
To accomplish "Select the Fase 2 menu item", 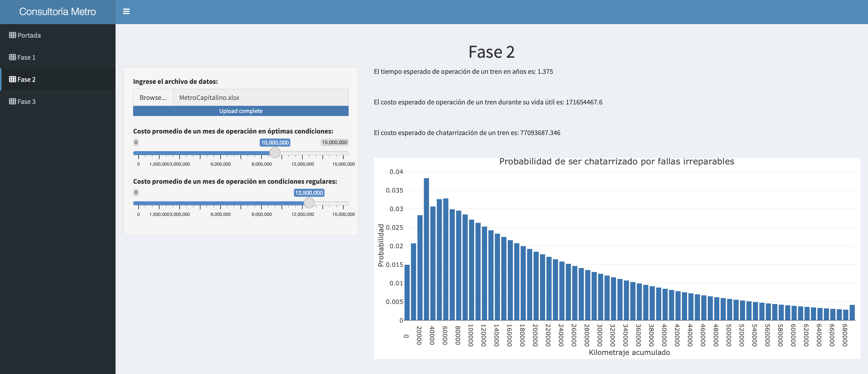I will coord(26,80).
